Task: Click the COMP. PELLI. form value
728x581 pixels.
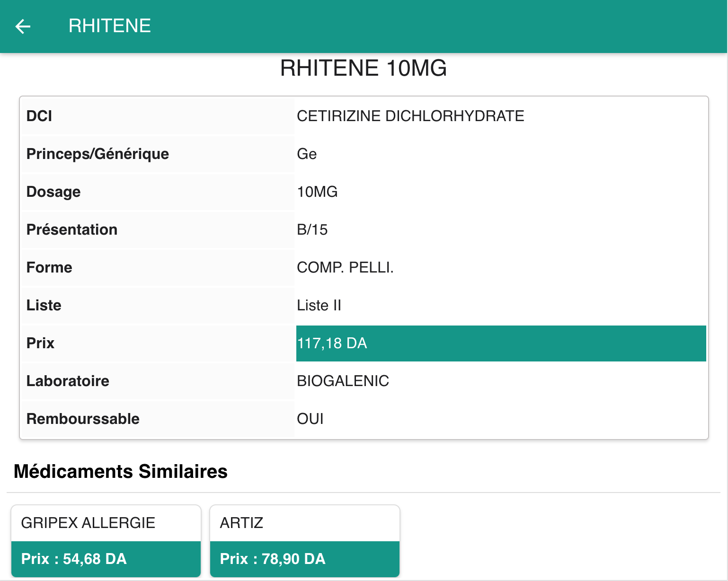Action: pos(345,267)
